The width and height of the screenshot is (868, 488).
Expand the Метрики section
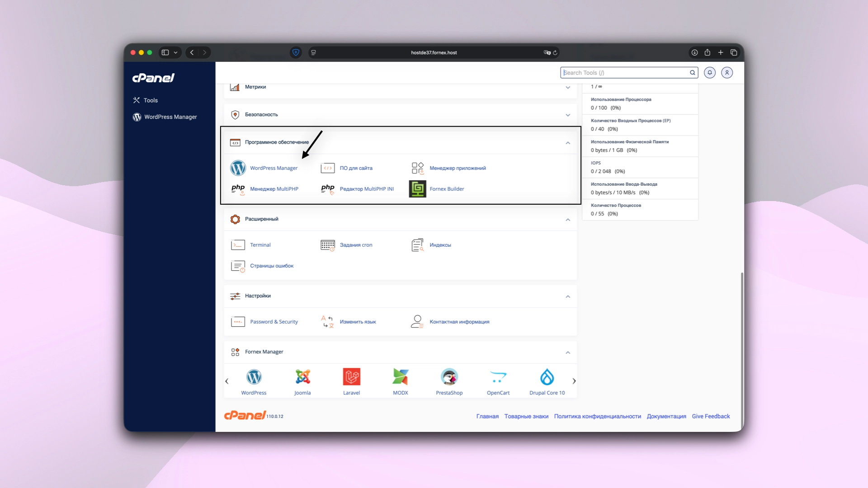568,88
